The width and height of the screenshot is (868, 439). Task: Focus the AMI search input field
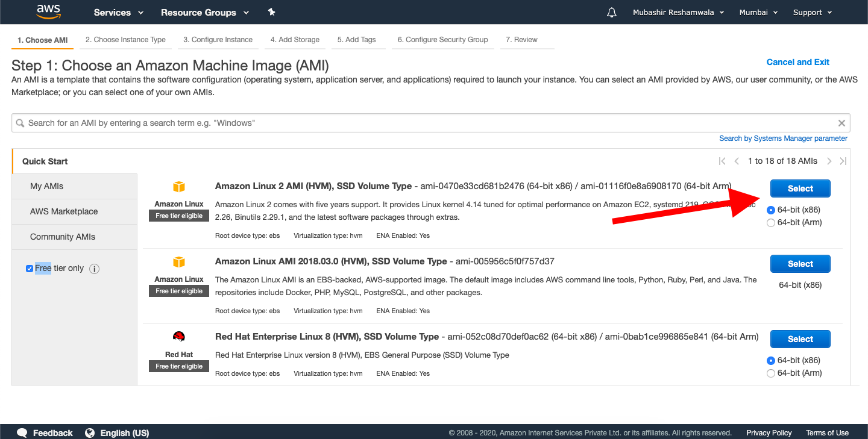click(431, 123)
